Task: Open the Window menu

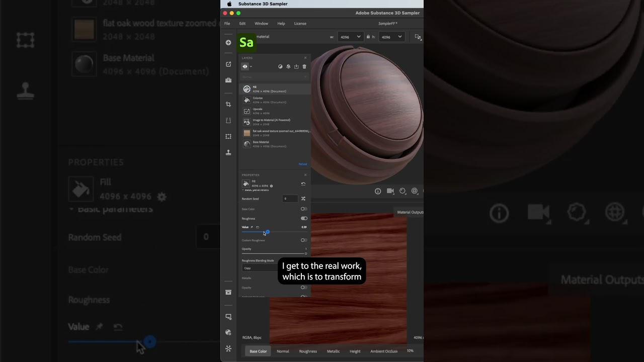Action: tap(261, 24)
